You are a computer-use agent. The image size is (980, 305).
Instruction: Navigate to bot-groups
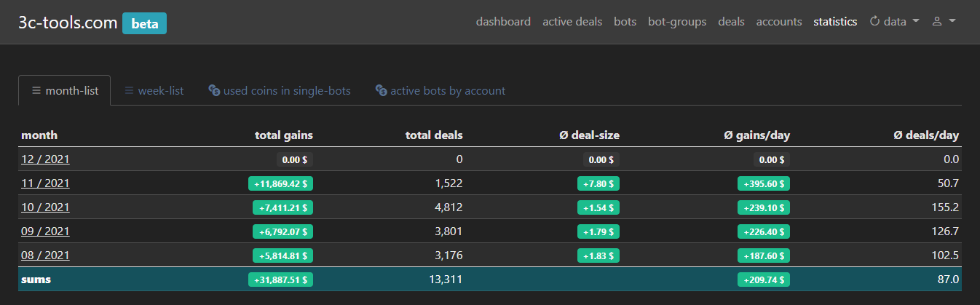[x=677, y=22]
